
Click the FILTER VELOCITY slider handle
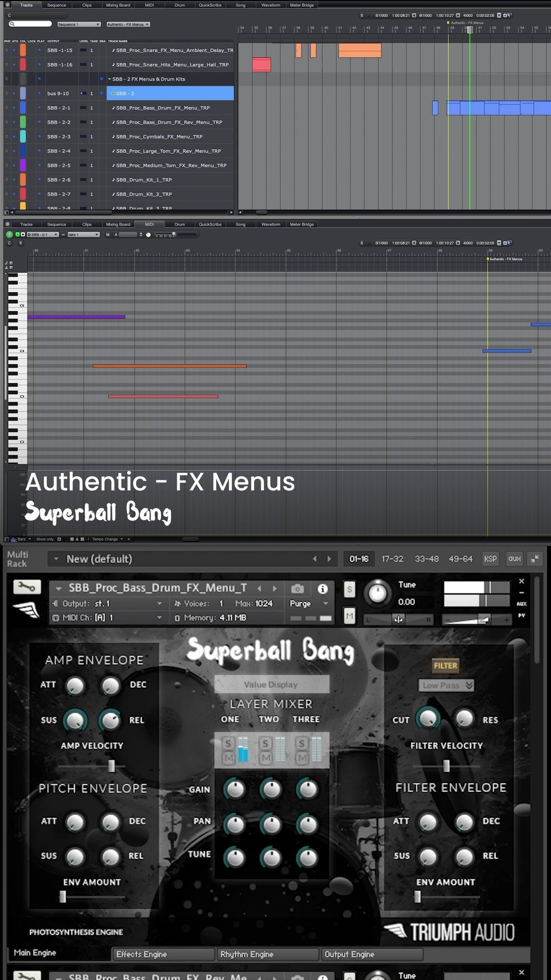pyautogui.click(x=446, y=766)
